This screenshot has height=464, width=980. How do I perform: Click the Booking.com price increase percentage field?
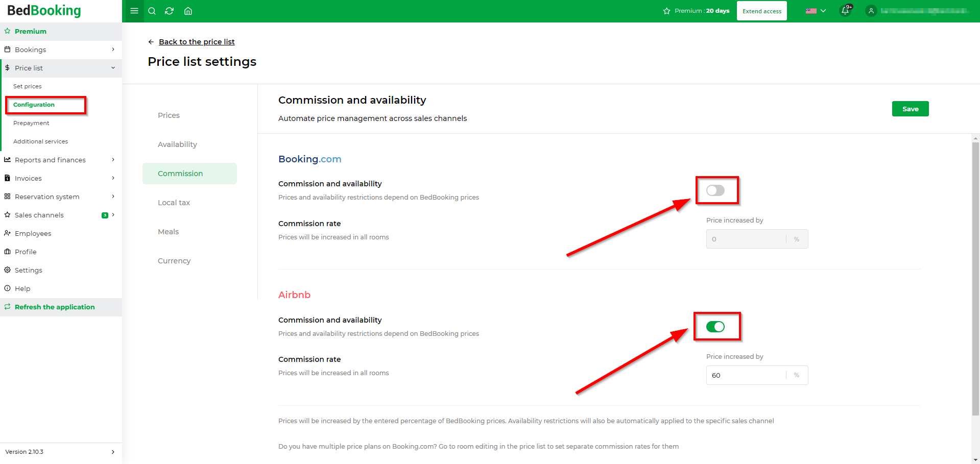(757, 239)
